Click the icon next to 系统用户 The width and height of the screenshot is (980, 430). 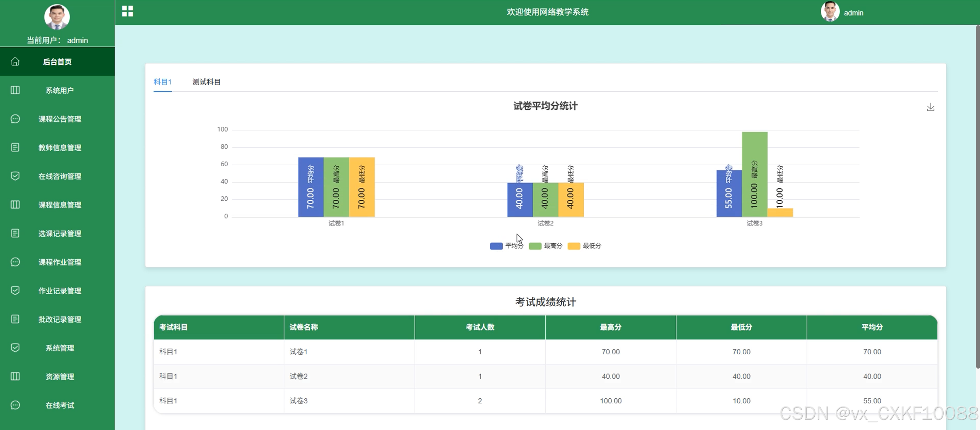point(15,90)
